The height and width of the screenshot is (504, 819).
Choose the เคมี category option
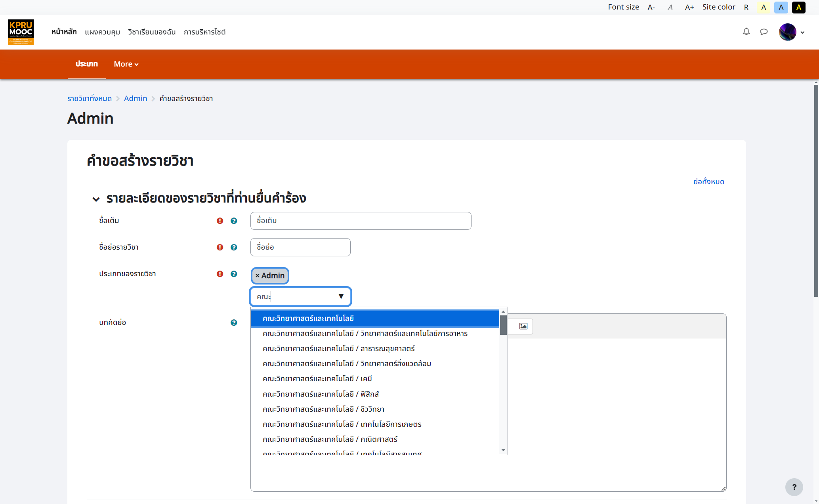tap(375, 379)
